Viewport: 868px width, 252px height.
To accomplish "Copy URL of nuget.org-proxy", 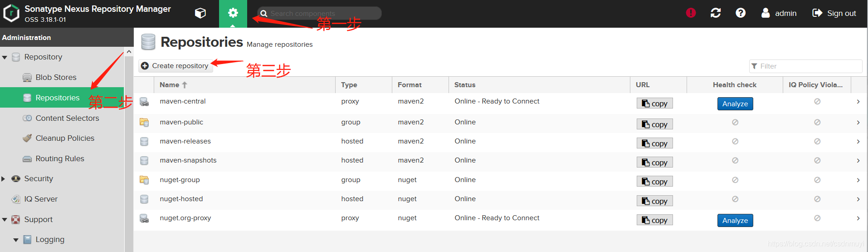I will pyautogui.click(x=654, y=220).
